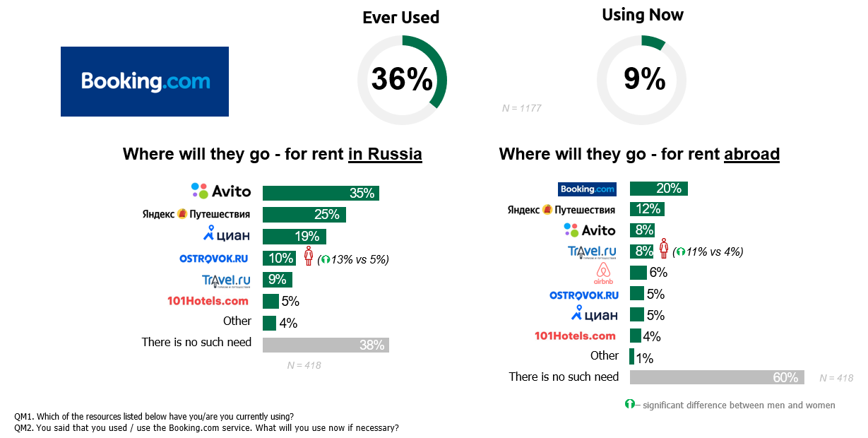This screenshot has width=868, height=438.
Task: Select the Travel.ru logo in abroad chart
Action: coord(592,251)
